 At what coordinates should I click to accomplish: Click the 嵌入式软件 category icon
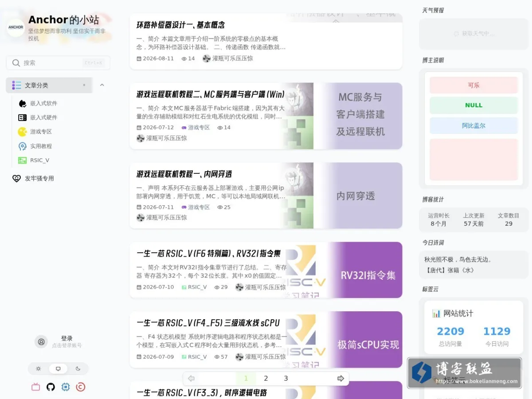22,103
